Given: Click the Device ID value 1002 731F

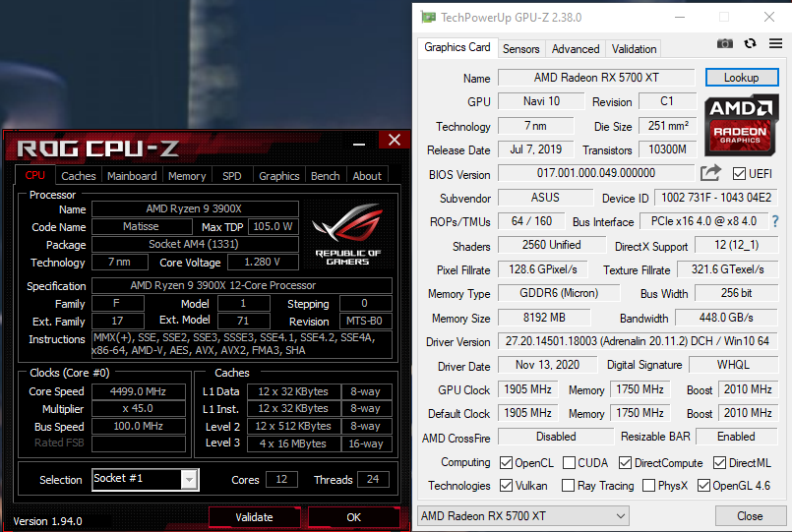Looking at the screenshot, I should point(716,198).
